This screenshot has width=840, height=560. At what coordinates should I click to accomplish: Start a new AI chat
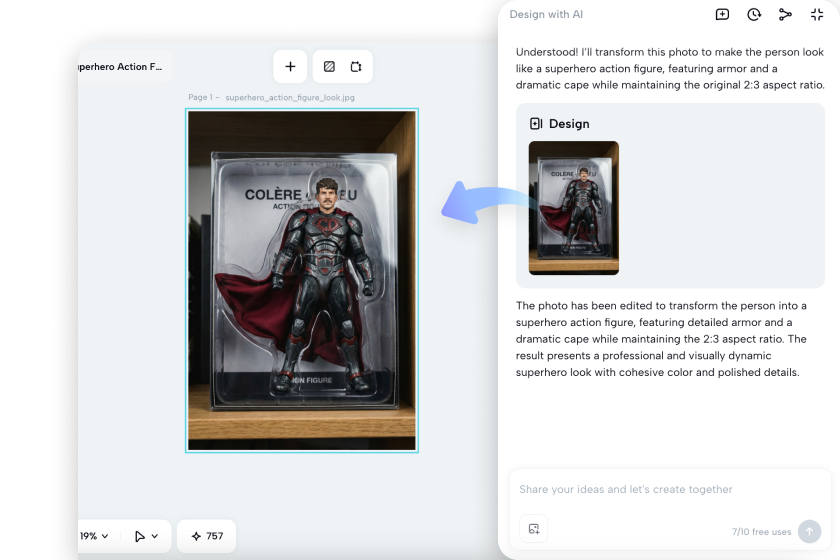coord(722,14)
